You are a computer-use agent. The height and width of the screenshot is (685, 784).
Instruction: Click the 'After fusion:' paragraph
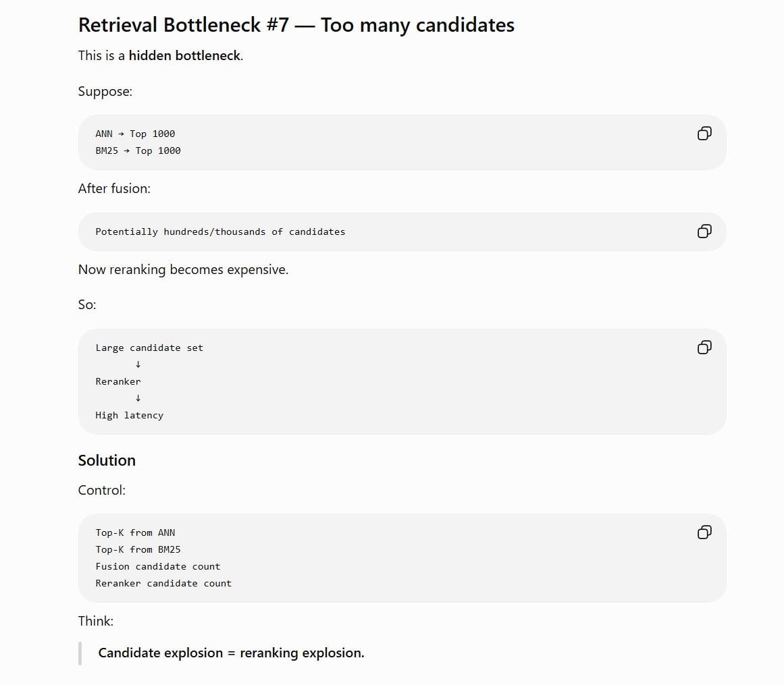coord(114,188)
